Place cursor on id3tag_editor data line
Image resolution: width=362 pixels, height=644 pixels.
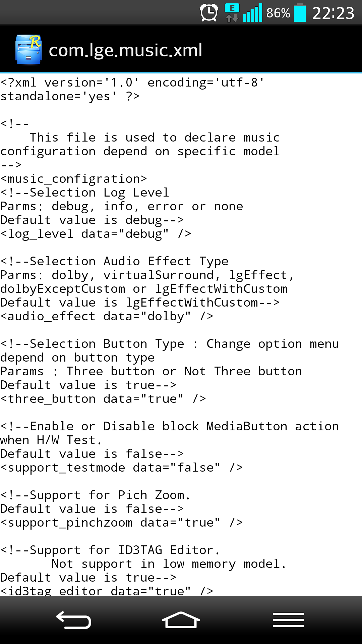(107, 591)
